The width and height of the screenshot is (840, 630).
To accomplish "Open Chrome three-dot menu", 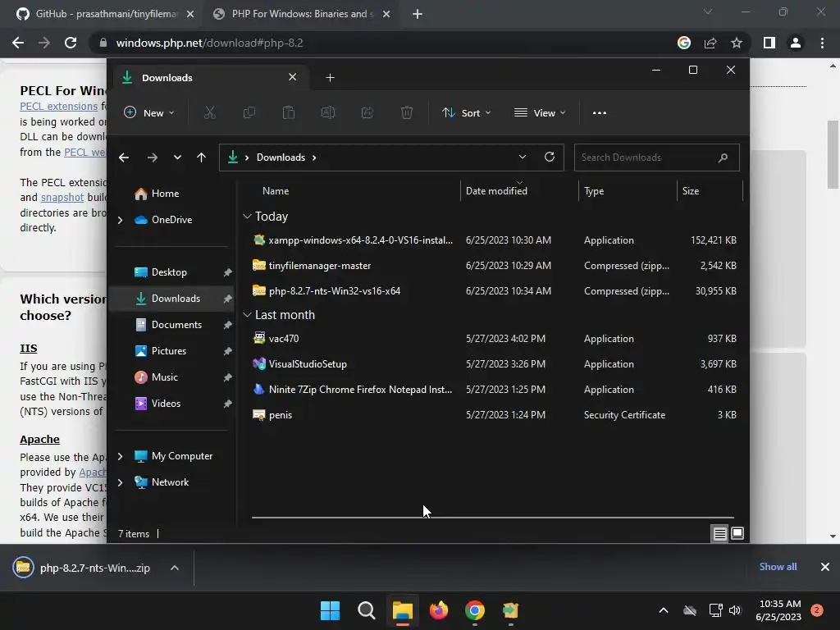I will click(822, 43).
